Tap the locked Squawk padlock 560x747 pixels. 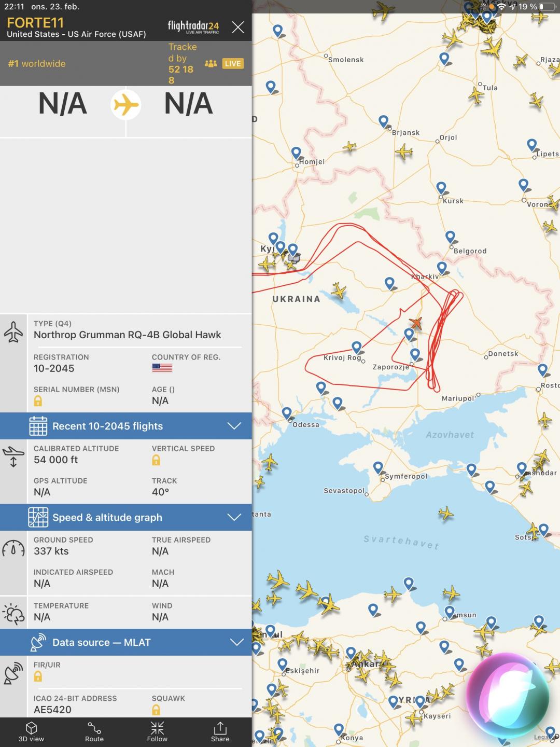tap(156, 710)
